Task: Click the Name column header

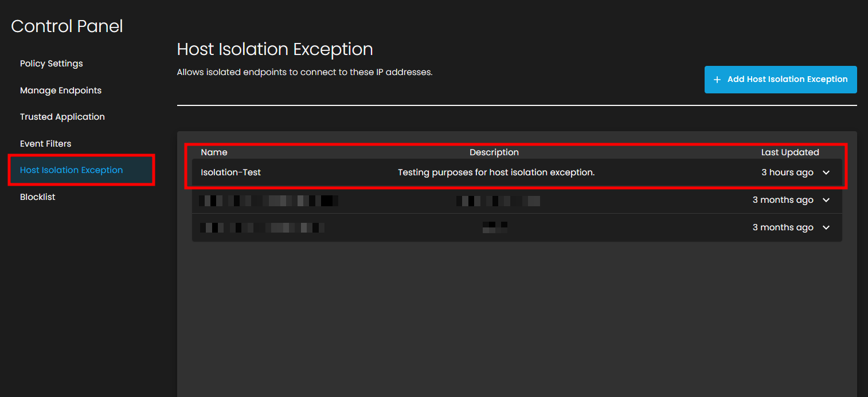Action: [x=214, y=152]
